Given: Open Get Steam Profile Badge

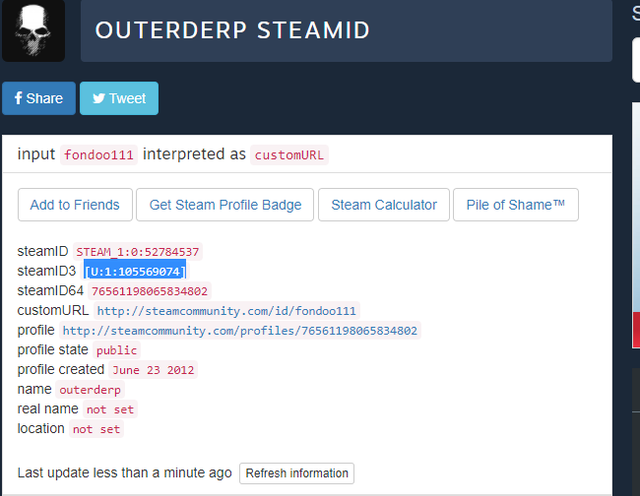Looking at the screenshot, I should coord(225,205).
